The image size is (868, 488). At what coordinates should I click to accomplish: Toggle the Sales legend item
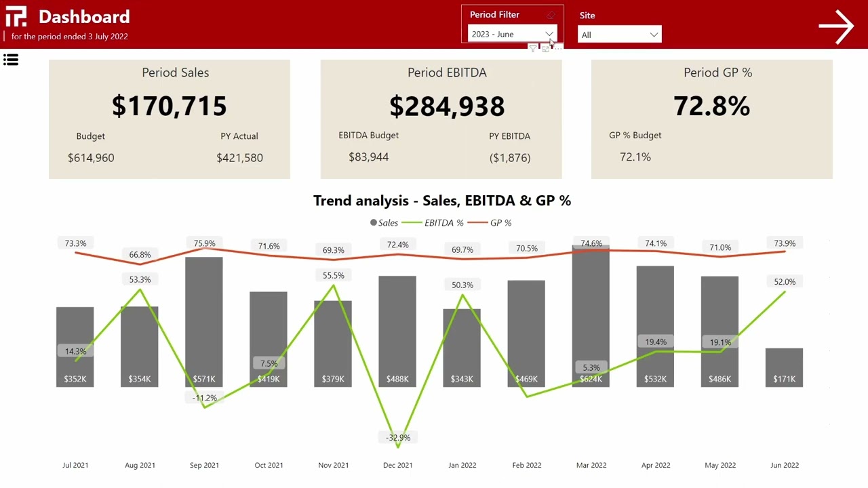click(384, 222)
